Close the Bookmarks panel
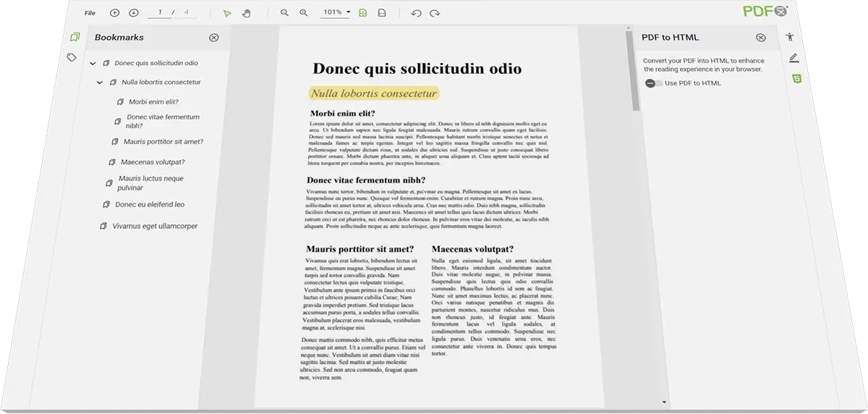The image size is (868, 414). click(213, 38)
